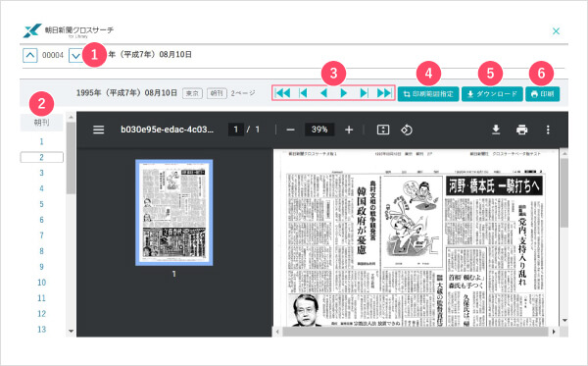Open page 9 in the page list
Screen dimensions: 588x366
pyautogui.click(x=41, y=267)
